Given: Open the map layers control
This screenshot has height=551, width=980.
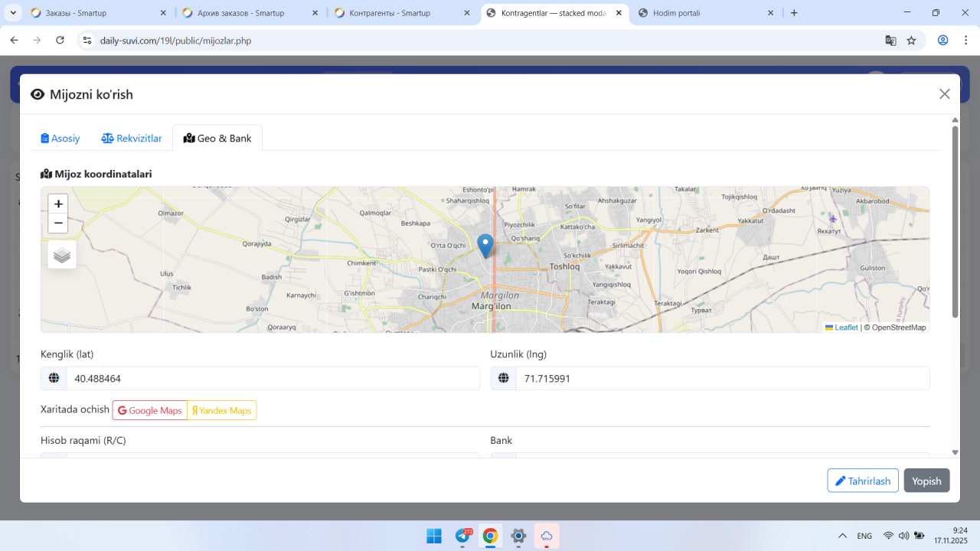Looking at the screenshot, I should (x=62, y=255).
